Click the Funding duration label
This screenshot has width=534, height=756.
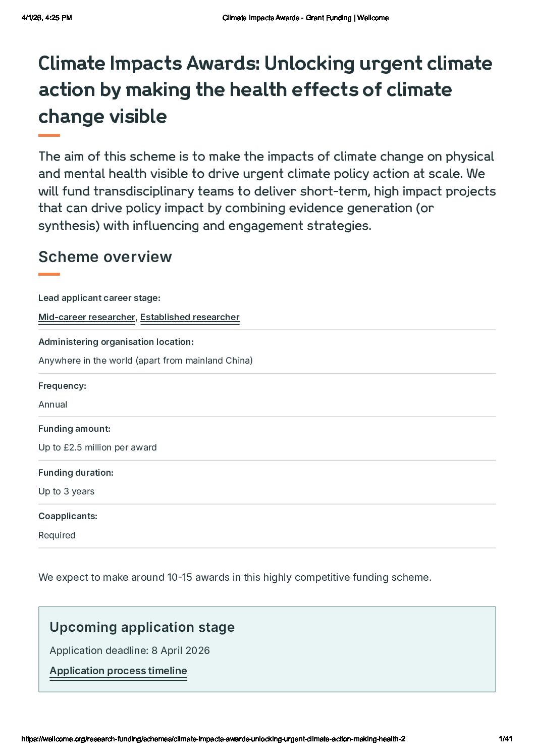[x=76, y=473]
